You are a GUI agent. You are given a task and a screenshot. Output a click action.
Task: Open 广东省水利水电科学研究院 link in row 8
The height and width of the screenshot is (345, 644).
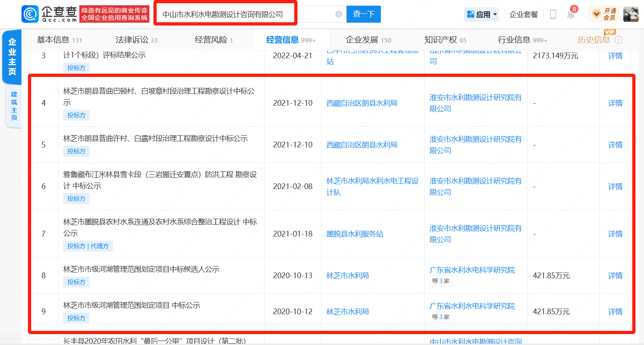tap(472, 270)
